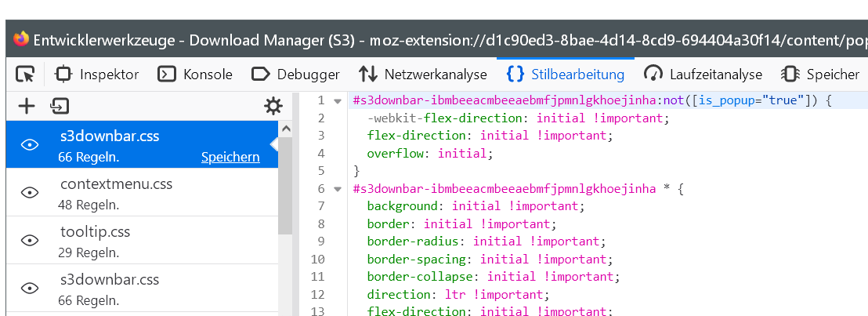Click the Netzwerkanalyse arrows icon

(x=367, y=74)
